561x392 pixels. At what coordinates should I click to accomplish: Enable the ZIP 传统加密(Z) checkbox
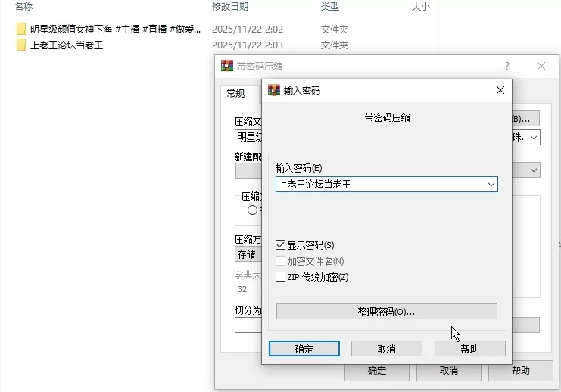280,276
